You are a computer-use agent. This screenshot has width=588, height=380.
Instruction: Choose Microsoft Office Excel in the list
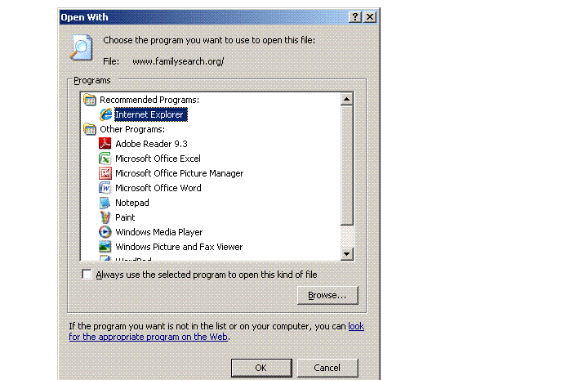click(x=158, y=159)
